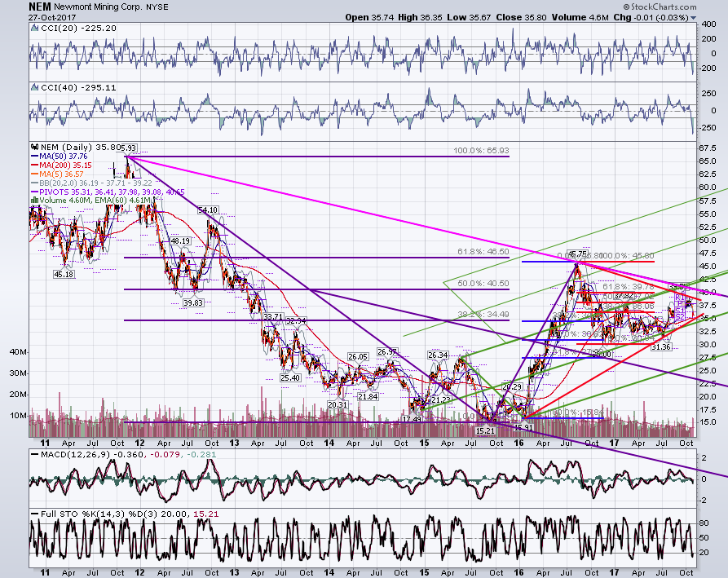Image resolution: width=728 pixels, height=578 pixels.
Task: Click the 38.2%: 34.49 Fibonacci label
Action: click(x=483, y=315)
